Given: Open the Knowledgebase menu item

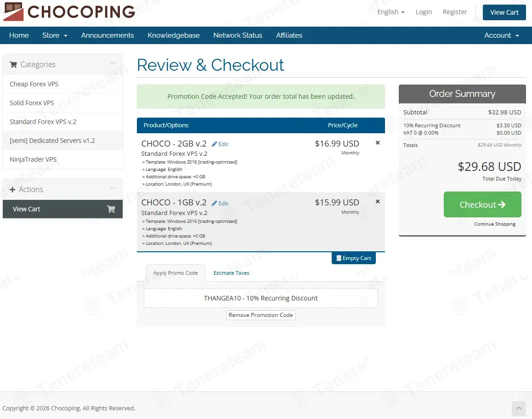Looking at the screenshot, I should point(174,35).
